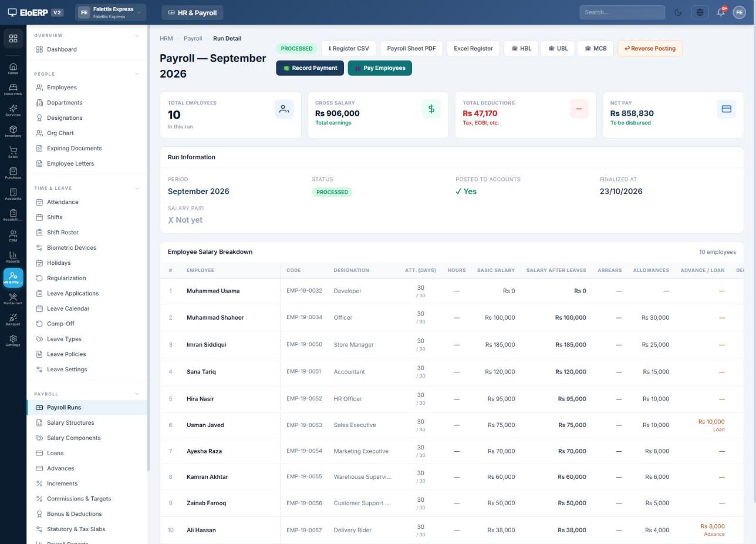The image size is (756, 544).
Task: Toggle dark mode moon icon
Action: tap(678, 12)
